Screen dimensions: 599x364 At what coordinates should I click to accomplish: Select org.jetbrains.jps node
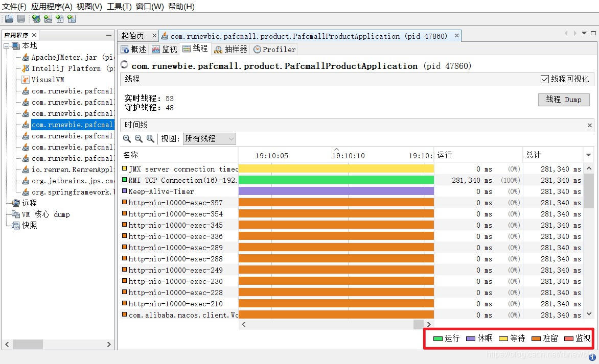(68, 181)
